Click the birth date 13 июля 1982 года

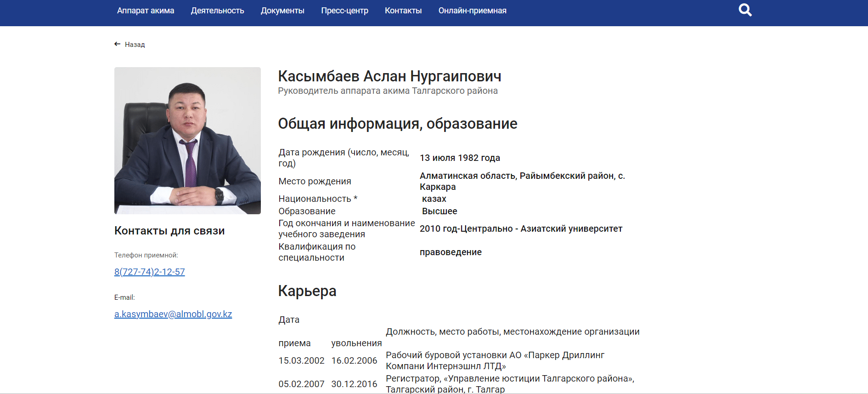(x=460, y=158)
